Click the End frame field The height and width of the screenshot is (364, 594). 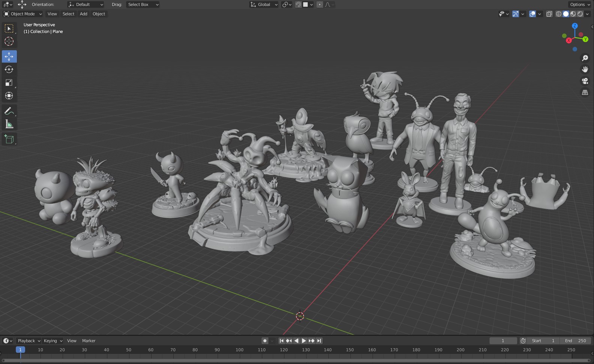click(576, 341)
